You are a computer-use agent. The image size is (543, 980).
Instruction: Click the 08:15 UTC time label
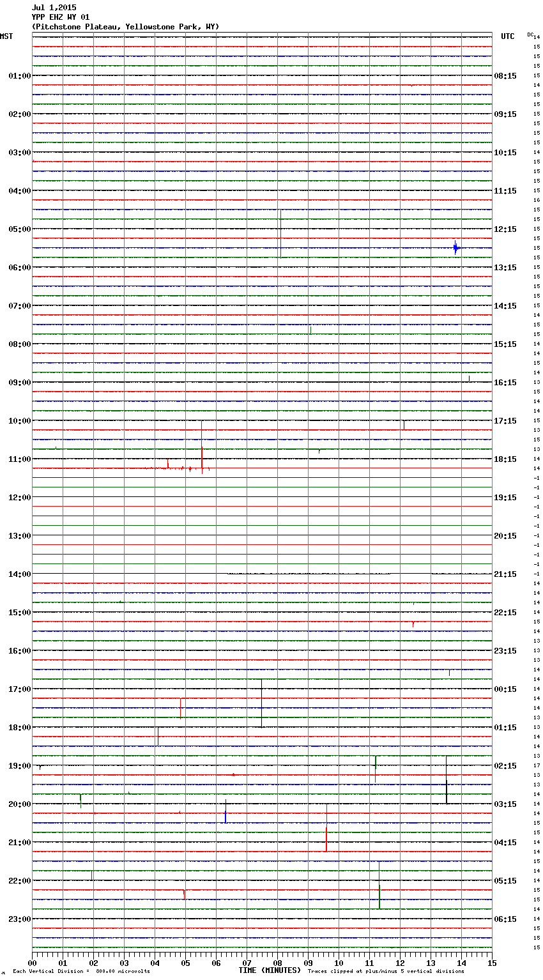pyautogui.click(x=505, y=76)
